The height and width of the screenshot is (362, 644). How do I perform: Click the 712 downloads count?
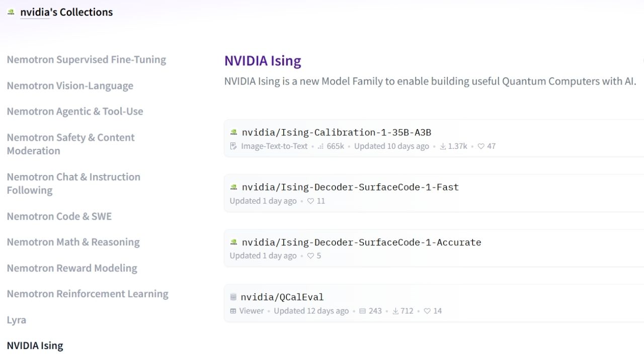pyautogui.click(x=407, y=311)
